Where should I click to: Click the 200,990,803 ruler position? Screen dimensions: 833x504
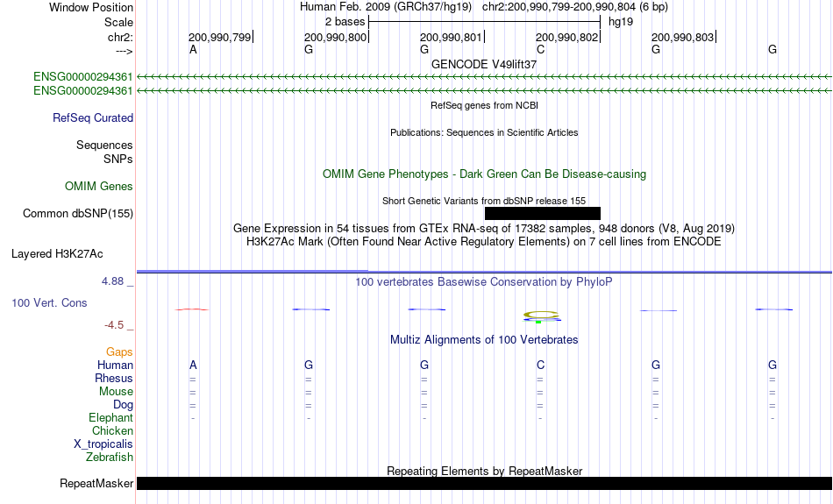pos(683,37)
